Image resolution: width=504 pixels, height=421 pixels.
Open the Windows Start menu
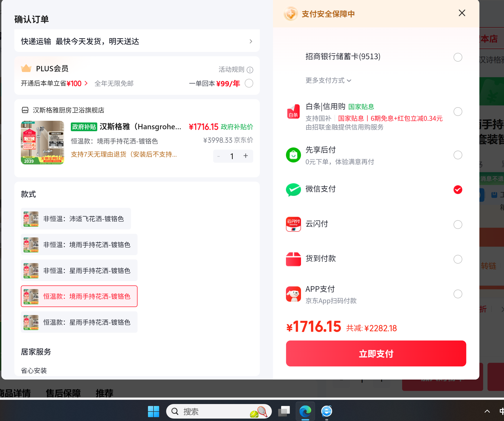[154, 411]
